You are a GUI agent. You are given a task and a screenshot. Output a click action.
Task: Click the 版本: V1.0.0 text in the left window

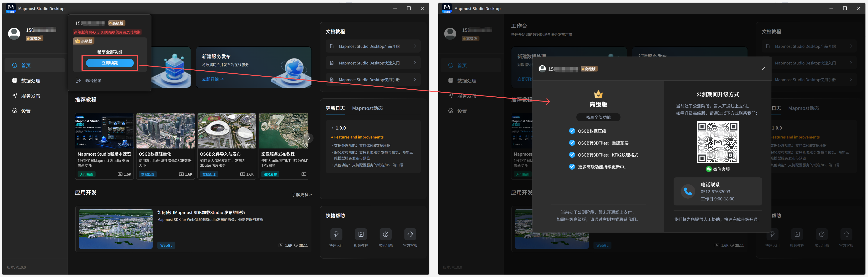(x=16, y=268)
